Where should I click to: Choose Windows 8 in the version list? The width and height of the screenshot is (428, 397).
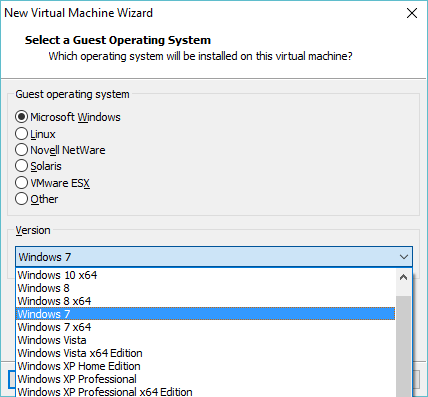click(205, 288)
